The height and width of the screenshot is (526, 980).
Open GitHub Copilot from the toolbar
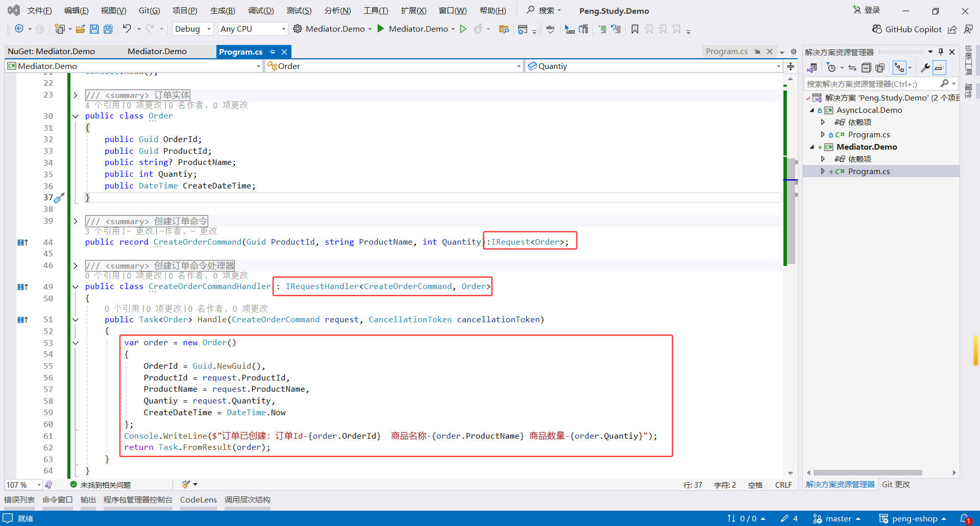[906, 29]
